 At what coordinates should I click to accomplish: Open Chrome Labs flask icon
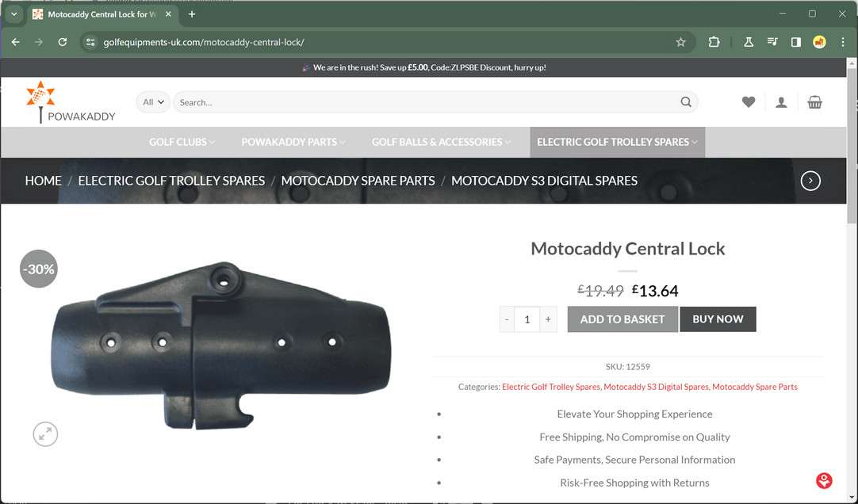click(x=748, y=42)
